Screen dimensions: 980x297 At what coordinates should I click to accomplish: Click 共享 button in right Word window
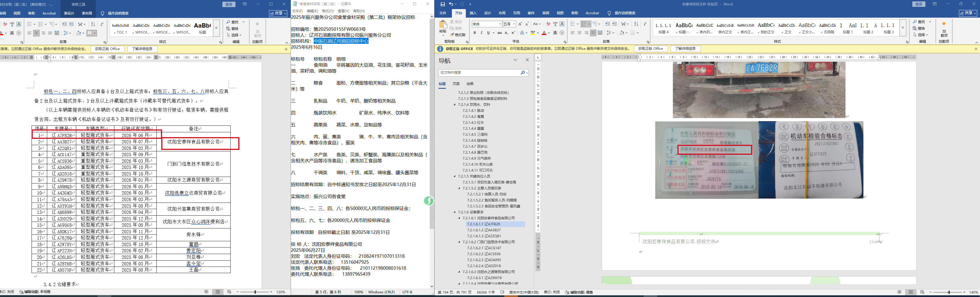pos(967,13)
